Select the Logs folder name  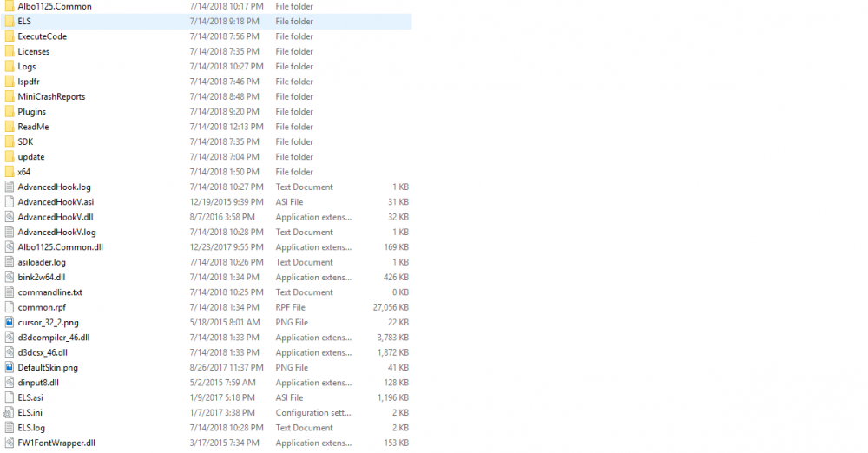pyautogui.click(x=27, y=67)
